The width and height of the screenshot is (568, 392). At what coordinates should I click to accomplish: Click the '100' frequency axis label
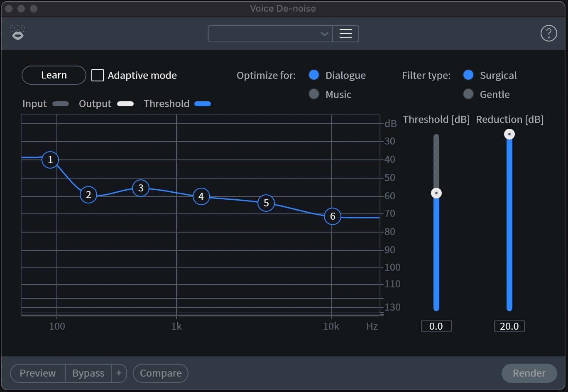(57, 326)
